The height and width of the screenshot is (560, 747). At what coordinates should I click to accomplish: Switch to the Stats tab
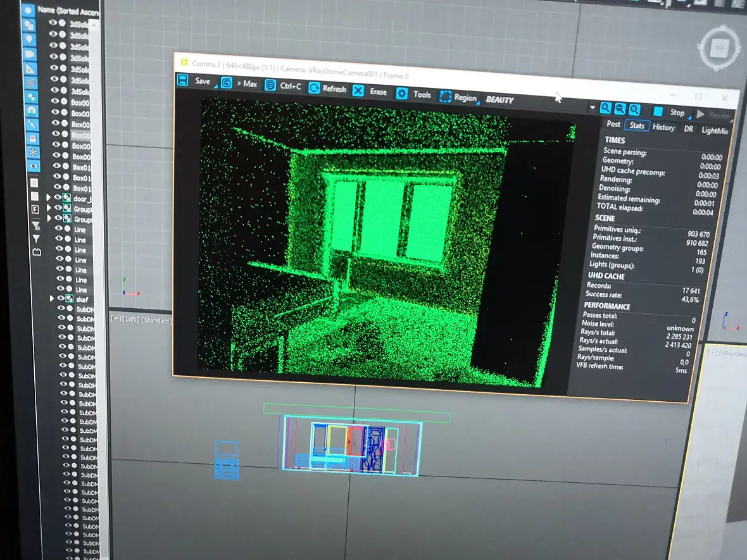tap(636, 125)
